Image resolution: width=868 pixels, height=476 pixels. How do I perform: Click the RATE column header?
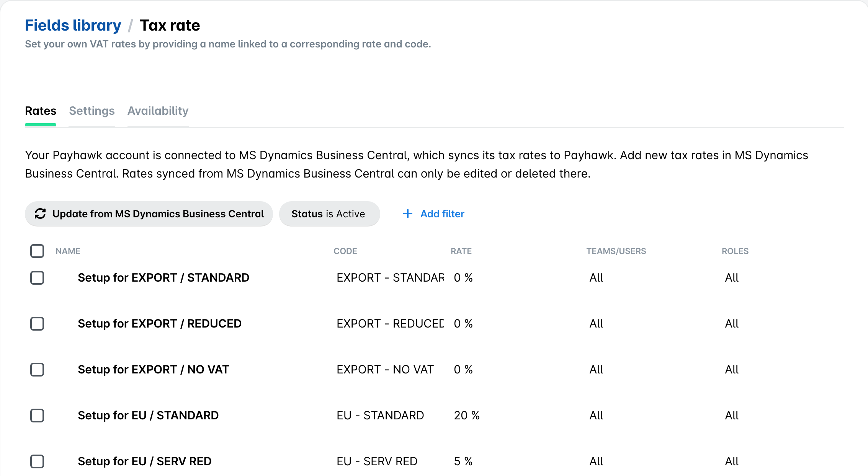point(461,251)
